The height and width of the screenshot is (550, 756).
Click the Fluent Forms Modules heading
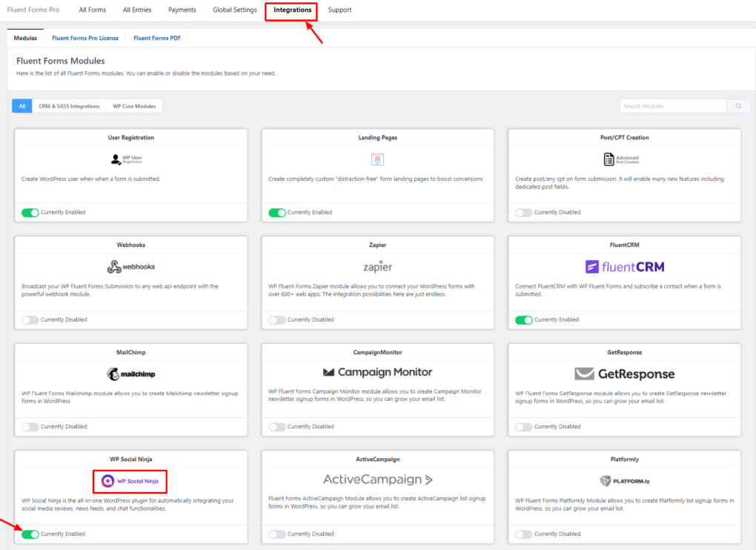point(61,61)
